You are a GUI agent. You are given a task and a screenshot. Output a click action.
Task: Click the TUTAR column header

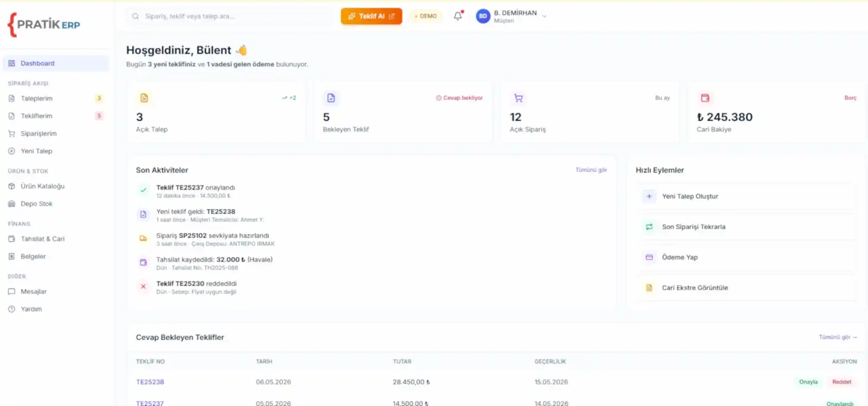coord(402,362)
